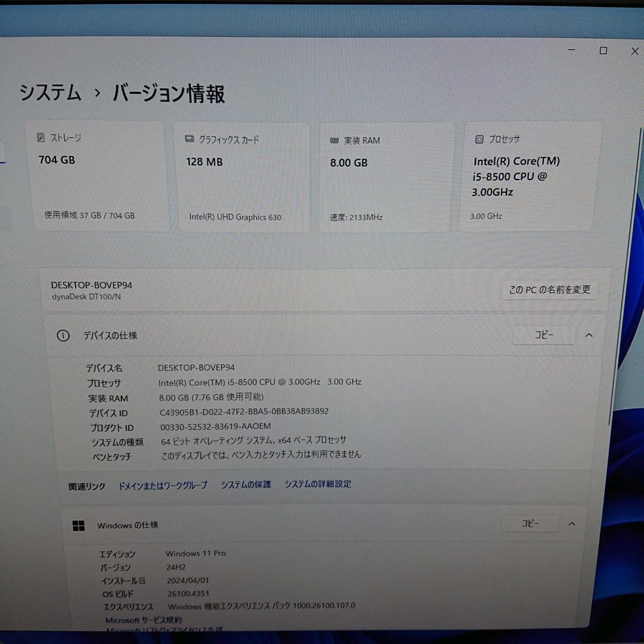Click the Windows logo beside Windows の仕様
Viewport: 644px width, 644px height.
pyautogui.click(x=79, y=525)
